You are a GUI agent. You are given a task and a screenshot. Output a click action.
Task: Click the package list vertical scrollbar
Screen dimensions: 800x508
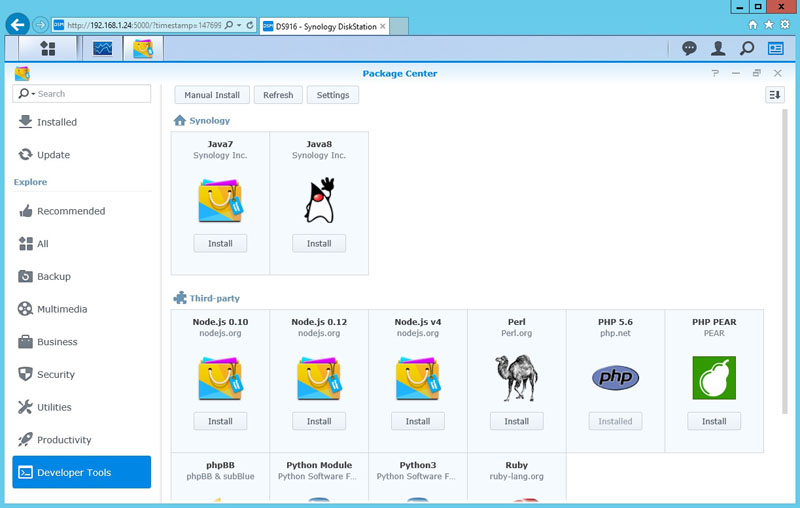click(x=785, y=261)
